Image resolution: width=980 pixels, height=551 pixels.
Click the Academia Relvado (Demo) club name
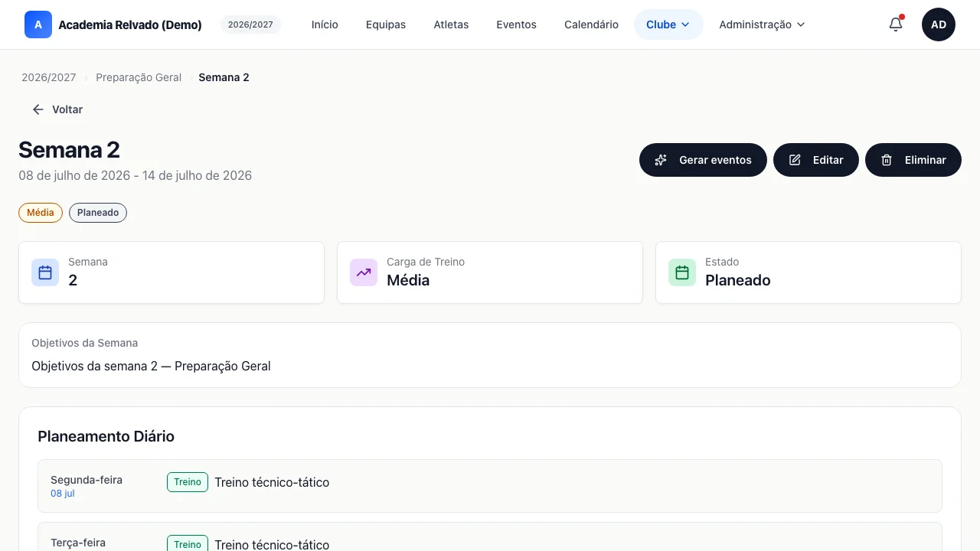130,24
